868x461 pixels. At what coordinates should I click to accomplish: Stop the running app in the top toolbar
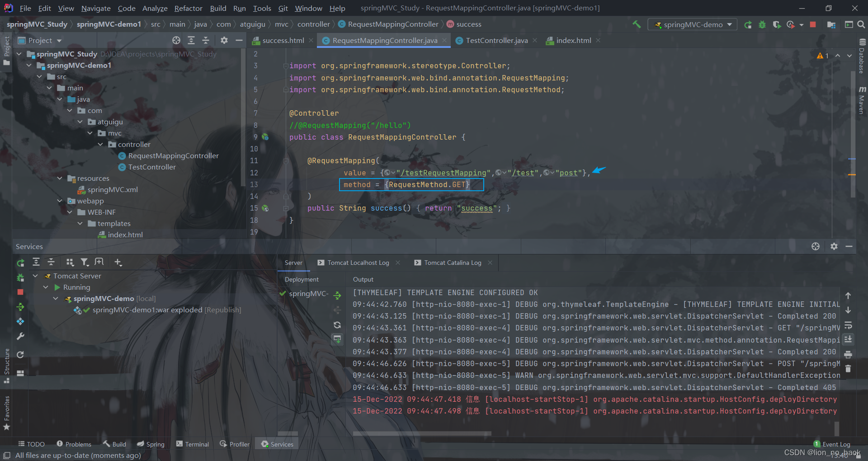click(x=813, y=24)
